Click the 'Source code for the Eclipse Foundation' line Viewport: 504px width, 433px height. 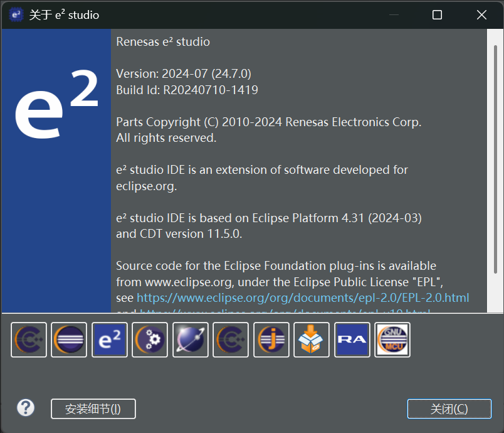[x=276, y=265]
